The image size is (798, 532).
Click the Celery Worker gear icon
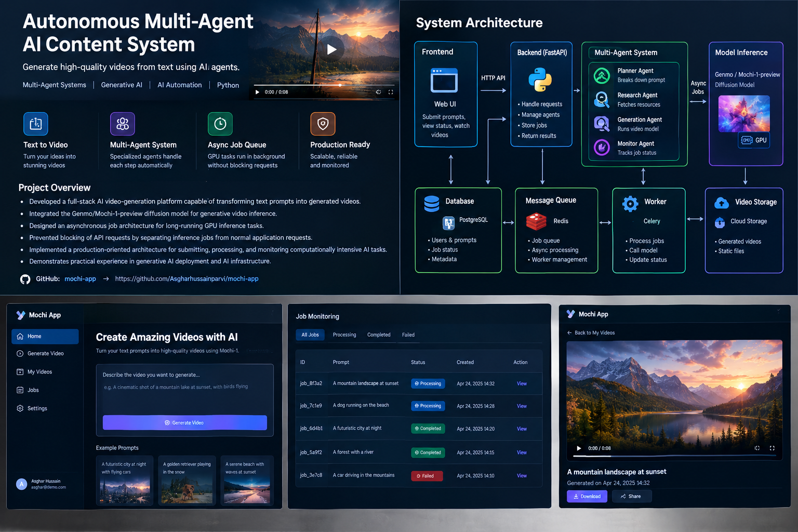[x=630, y=204]
